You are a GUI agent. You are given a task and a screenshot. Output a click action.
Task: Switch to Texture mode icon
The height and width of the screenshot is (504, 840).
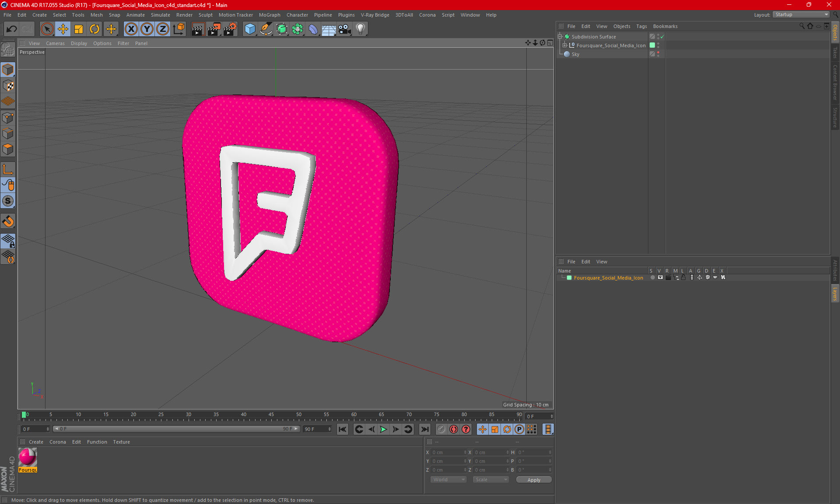[x=8, y=86]
